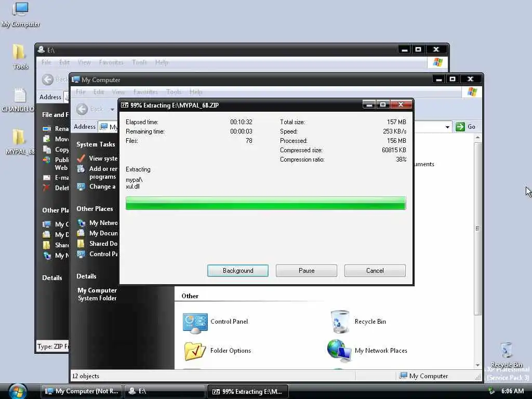Open My Network Places in Other Places panel

point(103,222)
